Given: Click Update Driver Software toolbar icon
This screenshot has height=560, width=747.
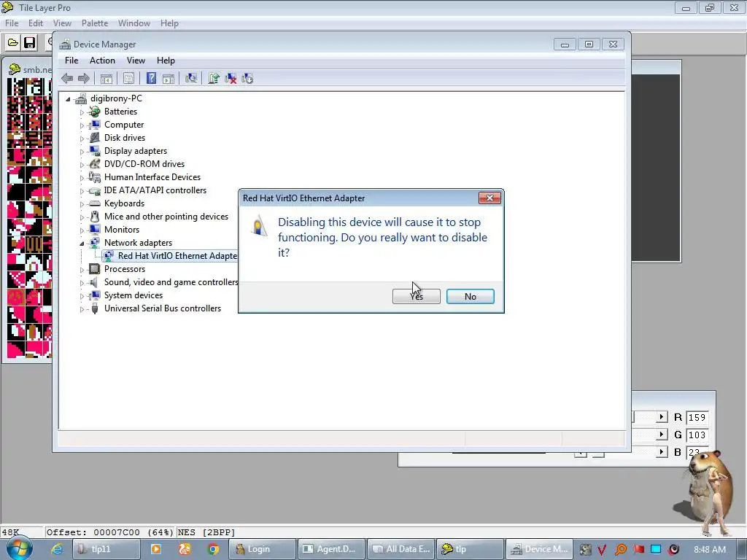Looking at the screenshot, I should pos(214,78).
